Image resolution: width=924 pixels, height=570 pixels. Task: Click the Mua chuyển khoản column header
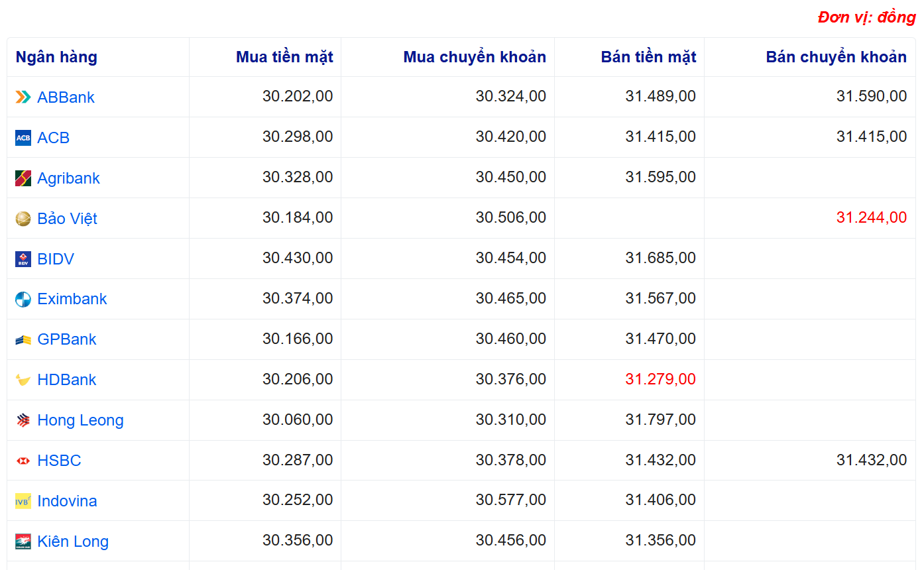click(475, 57)
